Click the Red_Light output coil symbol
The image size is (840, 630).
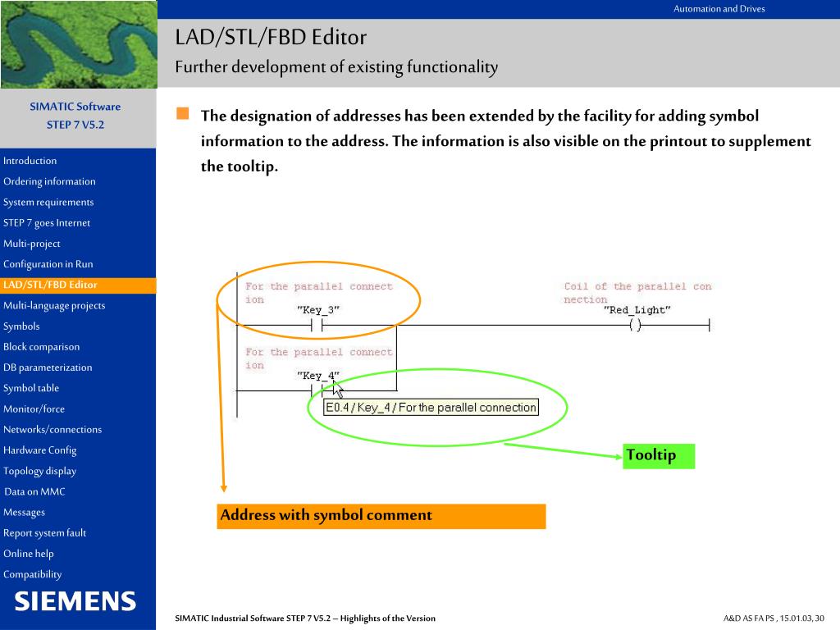click(636, 325)
